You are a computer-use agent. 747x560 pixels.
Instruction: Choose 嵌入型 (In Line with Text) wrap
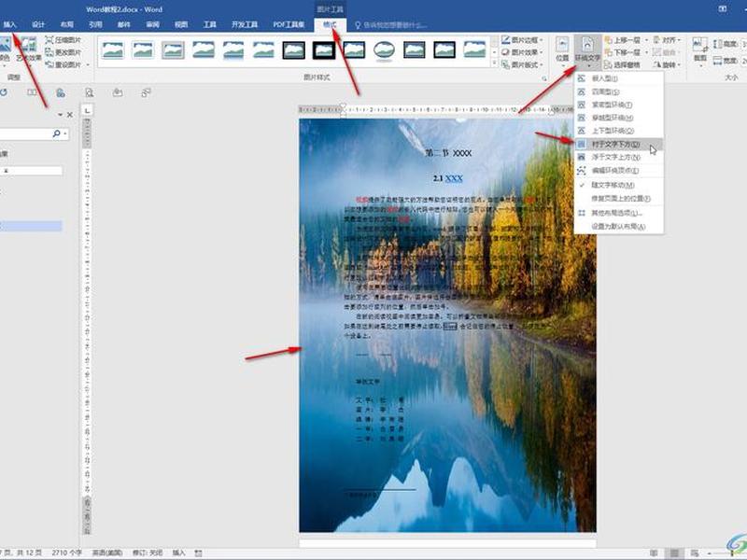click(619, 78)
